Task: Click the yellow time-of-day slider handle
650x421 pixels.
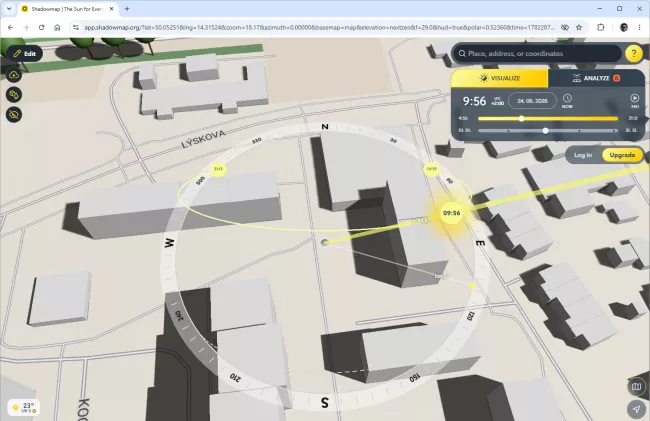Action: coord(521,119)
